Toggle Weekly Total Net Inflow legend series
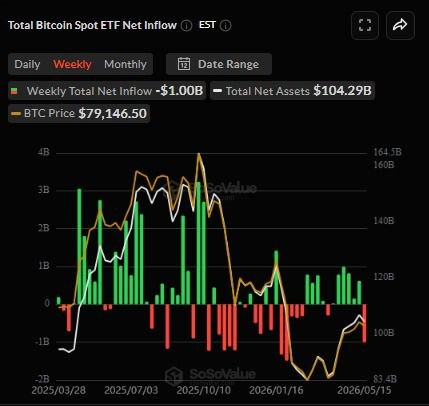Screen dimensions: 429x406 pyautogui.click(x=107, y=91)
